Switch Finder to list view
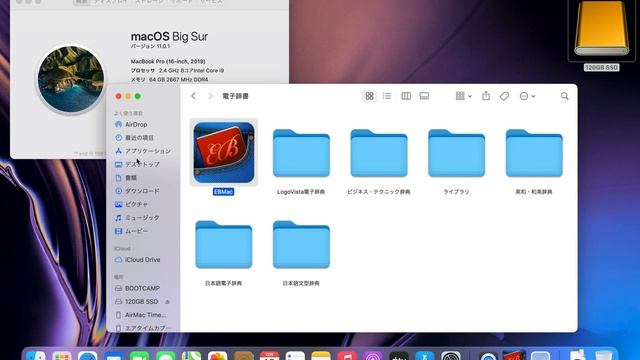640x360 pixels. pos(387,96)
